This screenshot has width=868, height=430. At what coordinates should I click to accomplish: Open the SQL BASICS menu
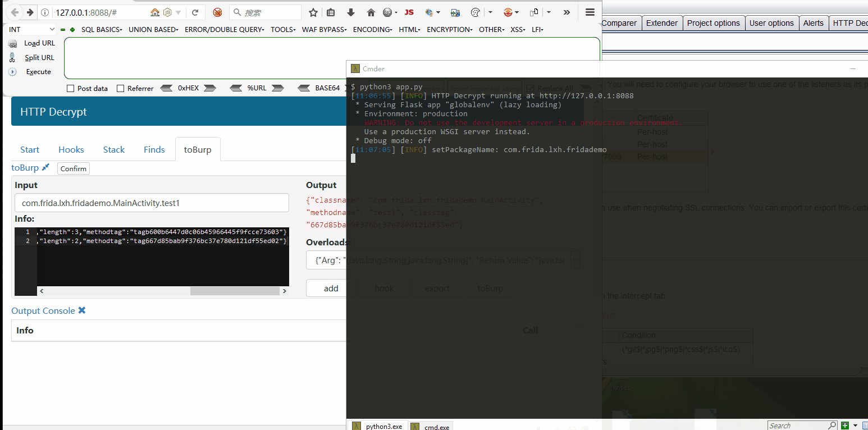coord(102,29)
